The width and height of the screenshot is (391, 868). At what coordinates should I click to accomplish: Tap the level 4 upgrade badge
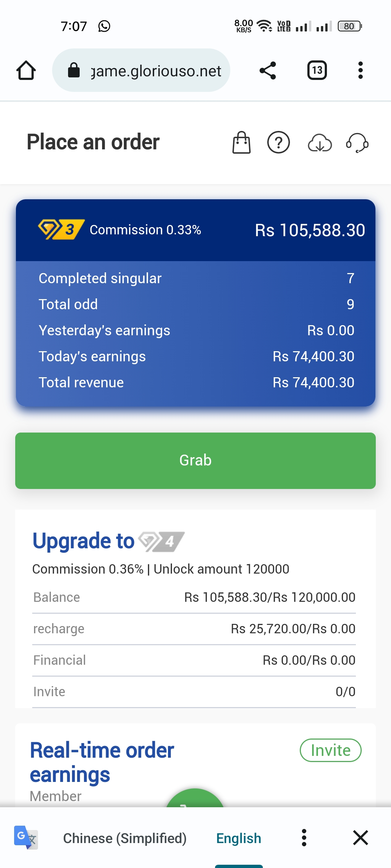pyautogui.click(x=161, y=541)
